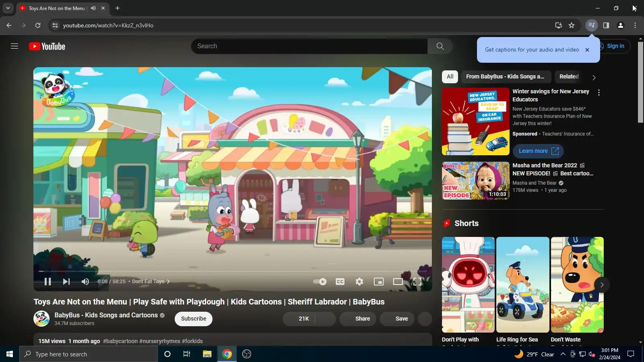
Task: Show next Shorts with arrow
Action: coord(602,285)
